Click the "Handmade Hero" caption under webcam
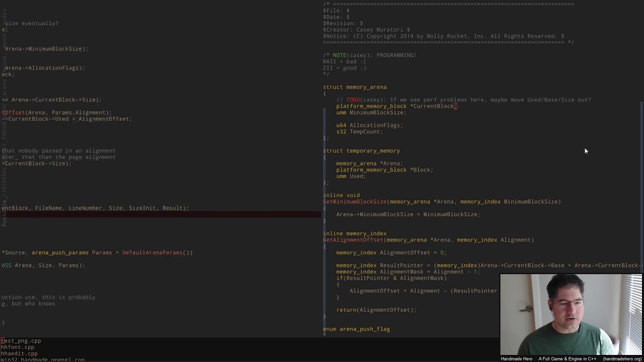The width and height of the screenshot is (644, 362). tap(516, 359)
